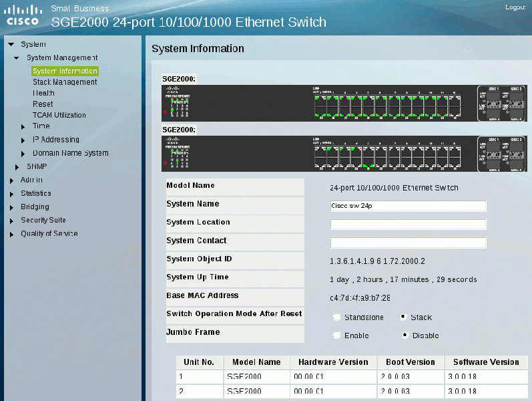Click the Boot Version column header
Screen dimensions: 532x401
(411, 362)
